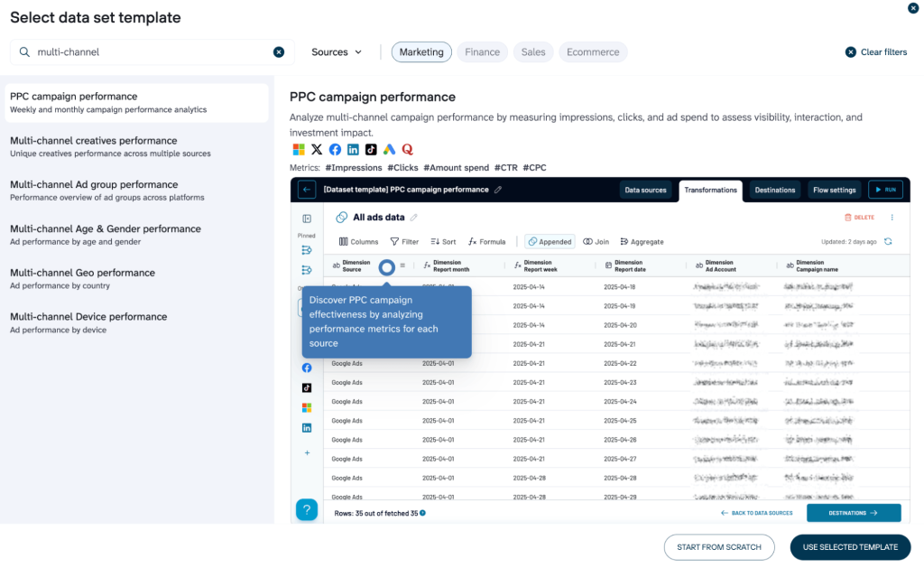This screenshot has height=568, width=924.
Task: Click the Facebook icon in preview sidebar
Action: pos(307,368)
